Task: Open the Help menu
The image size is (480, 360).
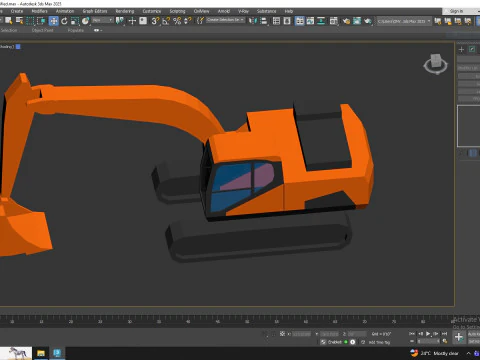Action: point(289,11)
